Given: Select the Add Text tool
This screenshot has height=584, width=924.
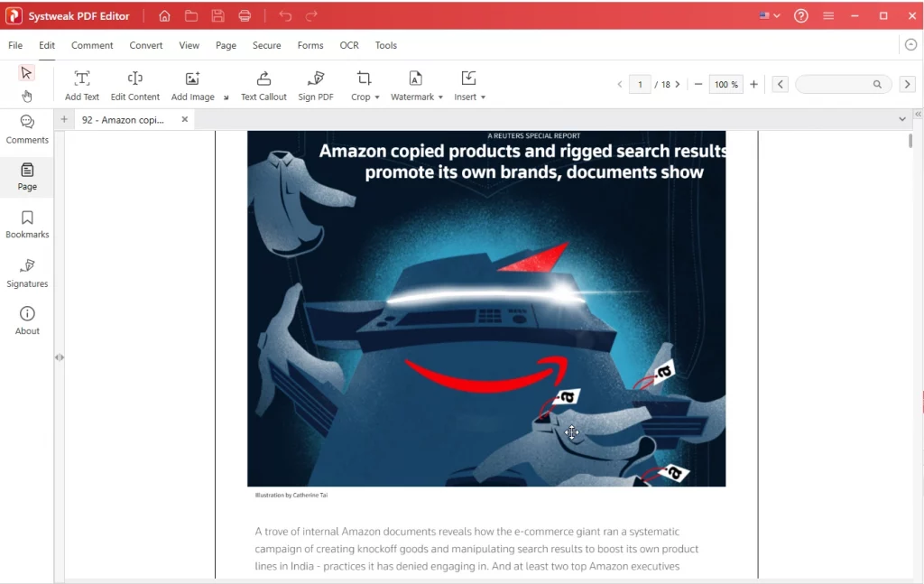Looking at the screenshot, I should click(82, 86).
